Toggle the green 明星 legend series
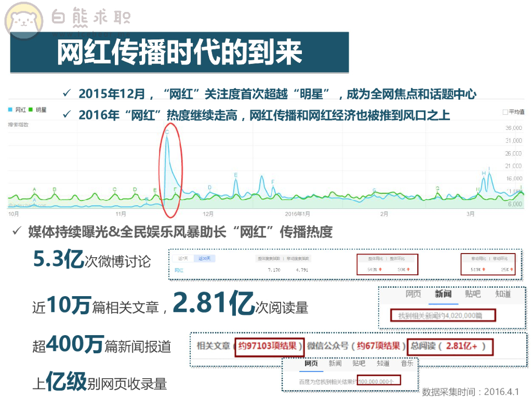The width and height of the screenshot is (532, 399). tap(38, 110)
